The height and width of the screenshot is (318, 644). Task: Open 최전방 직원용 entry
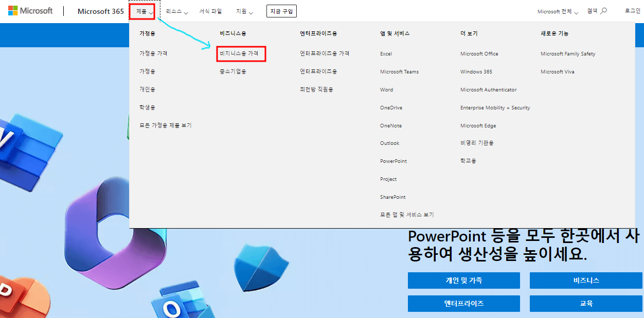coord(316,89)
